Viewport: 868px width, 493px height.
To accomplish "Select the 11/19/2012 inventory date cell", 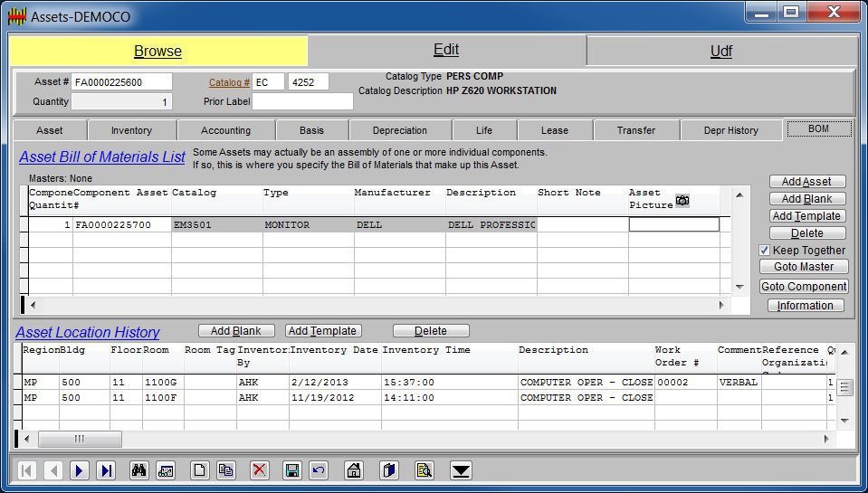I will tap(335, 398).
